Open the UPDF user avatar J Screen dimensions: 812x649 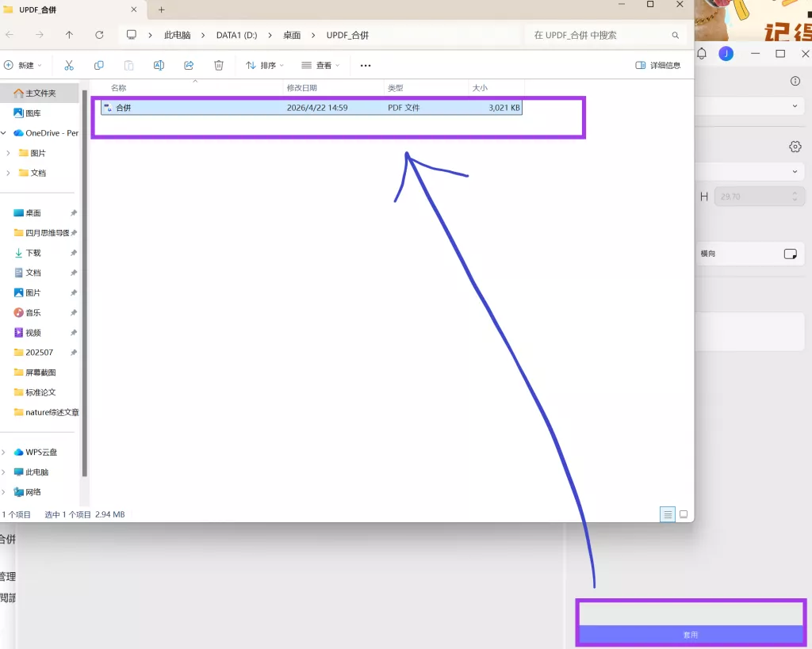[726, 53]
